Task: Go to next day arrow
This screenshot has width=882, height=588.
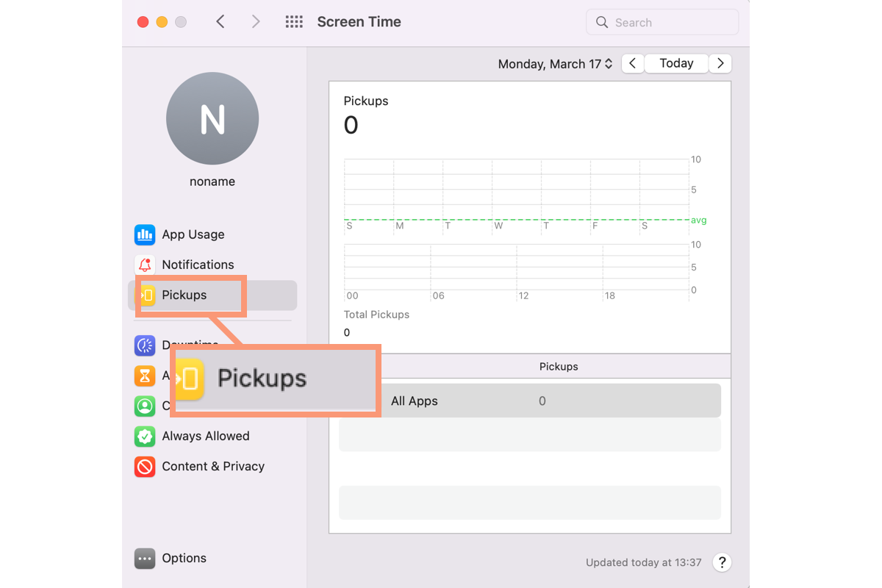Action: click(720, 64)
